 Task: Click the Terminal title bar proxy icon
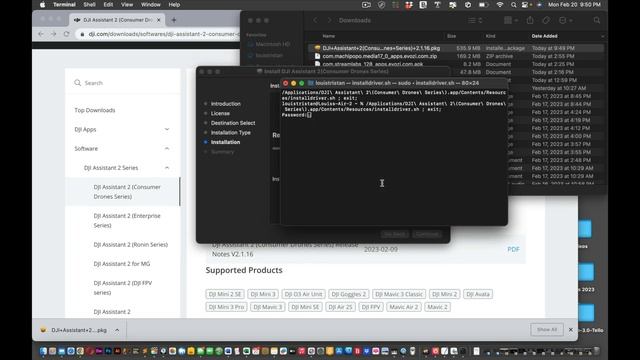click(x=311, y=83)
